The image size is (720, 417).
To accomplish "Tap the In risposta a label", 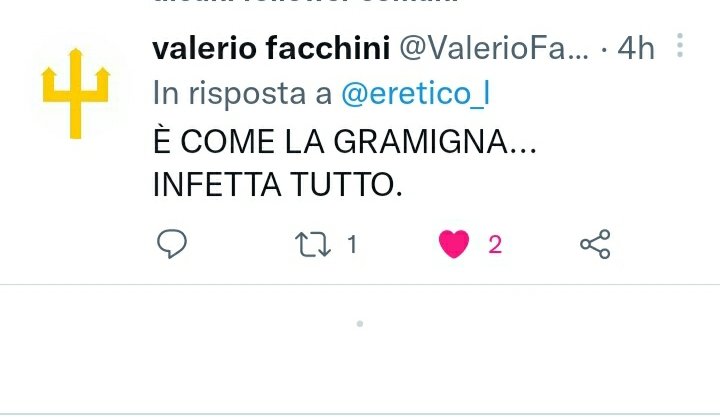I will click(242, 93).
